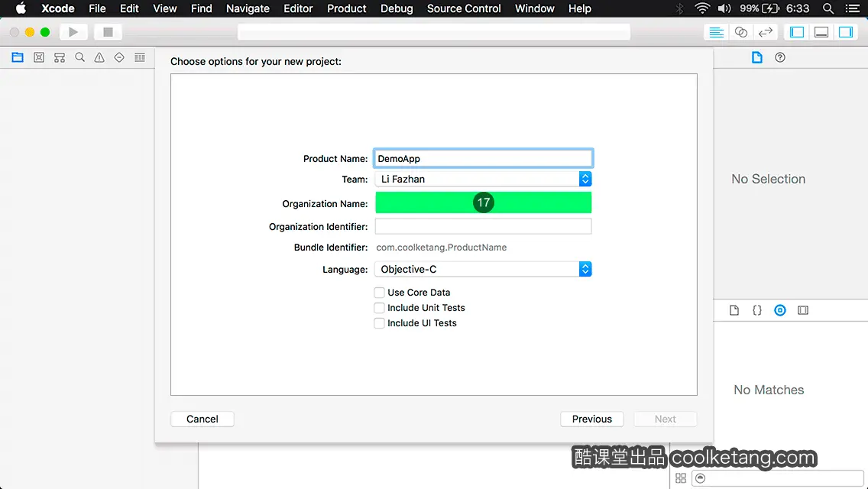Open the volume control icon
Image resolution: width=868 pixels, height=489 pixels.
[724, 8]
